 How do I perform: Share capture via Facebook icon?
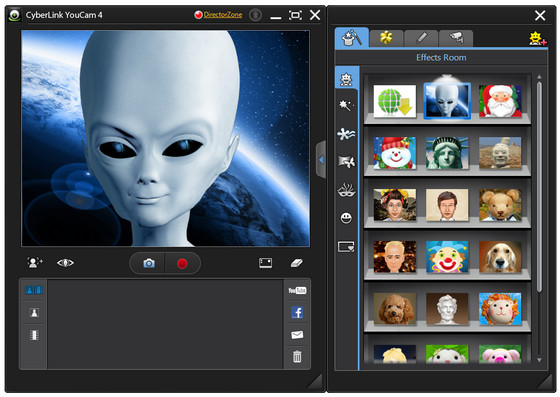(x=297, y=312)
